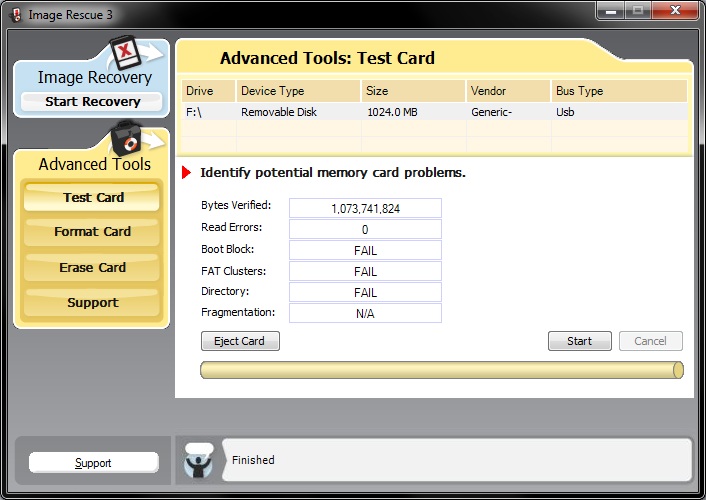Click the red arrow beside Identify potential problems

(186, 173)
